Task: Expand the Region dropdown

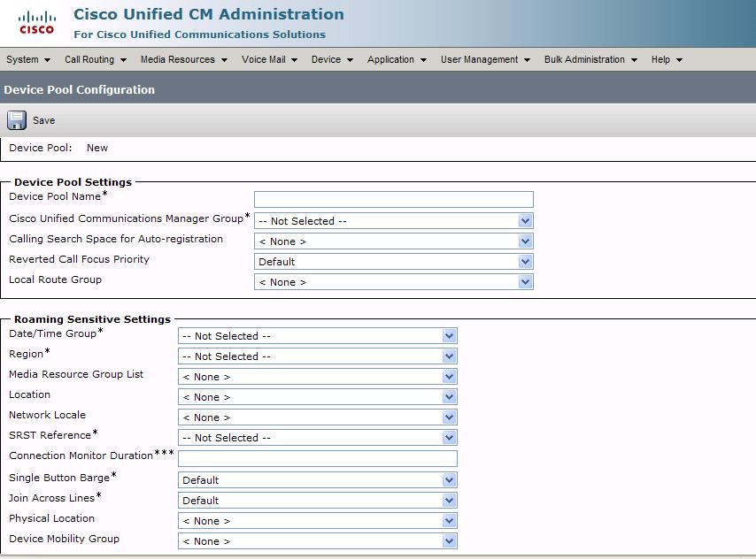Action: coord(450,356)
